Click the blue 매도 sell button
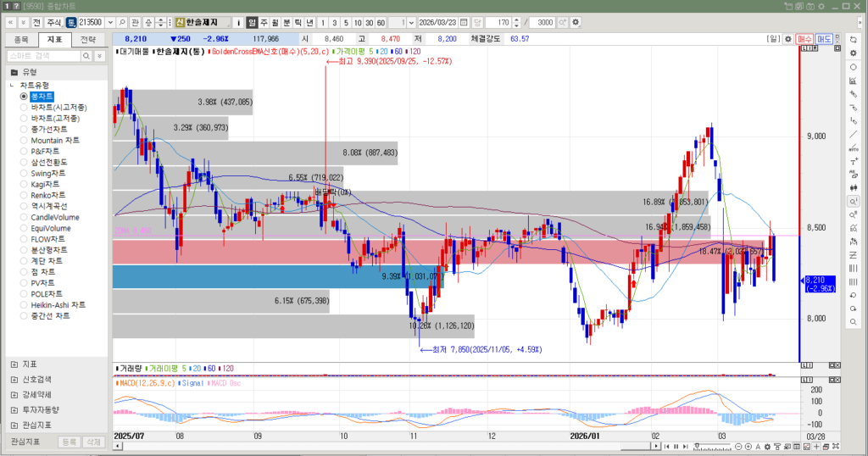The image size is (868, 456). click(824, 39)
